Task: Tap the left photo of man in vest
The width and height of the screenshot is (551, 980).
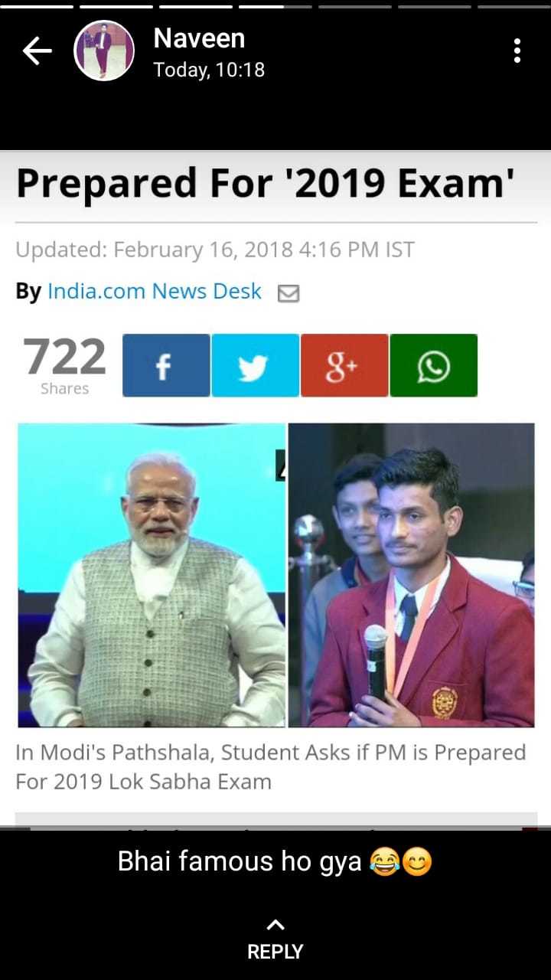Action: pyautogui.click(x=152, y=575)
